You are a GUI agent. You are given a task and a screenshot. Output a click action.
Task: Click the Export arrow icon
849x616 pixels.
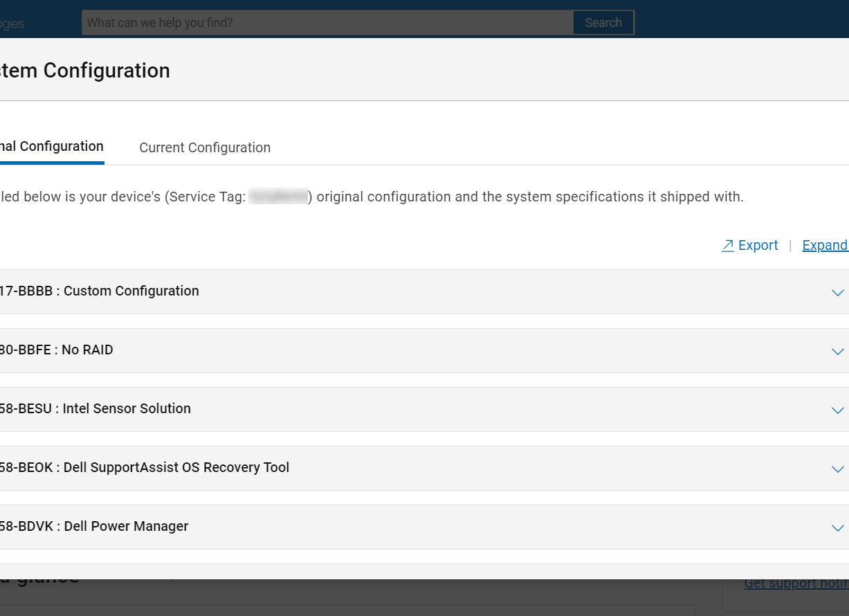pos(727,246)
